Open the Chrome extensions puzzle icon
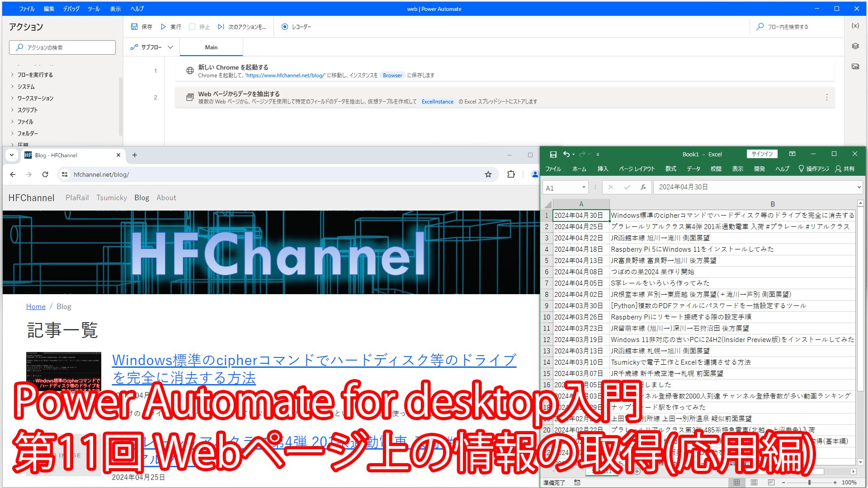868x488 pixels. (511, 174)
